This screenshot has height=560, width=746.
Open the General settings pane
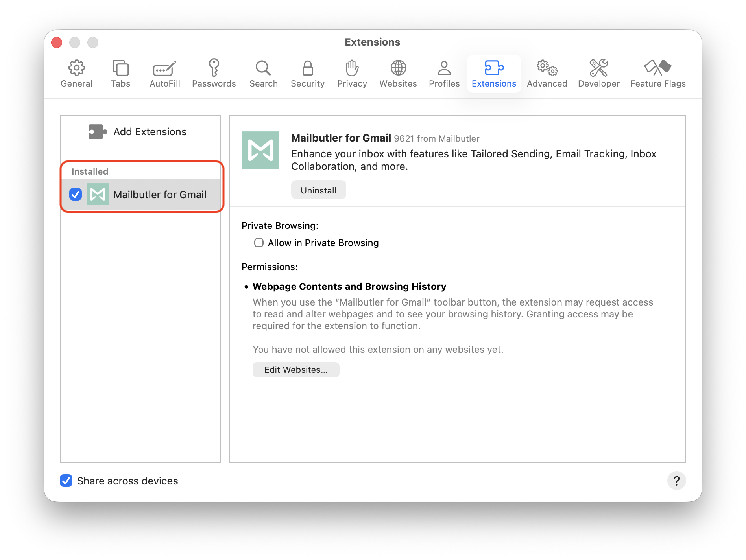(76, 74)
